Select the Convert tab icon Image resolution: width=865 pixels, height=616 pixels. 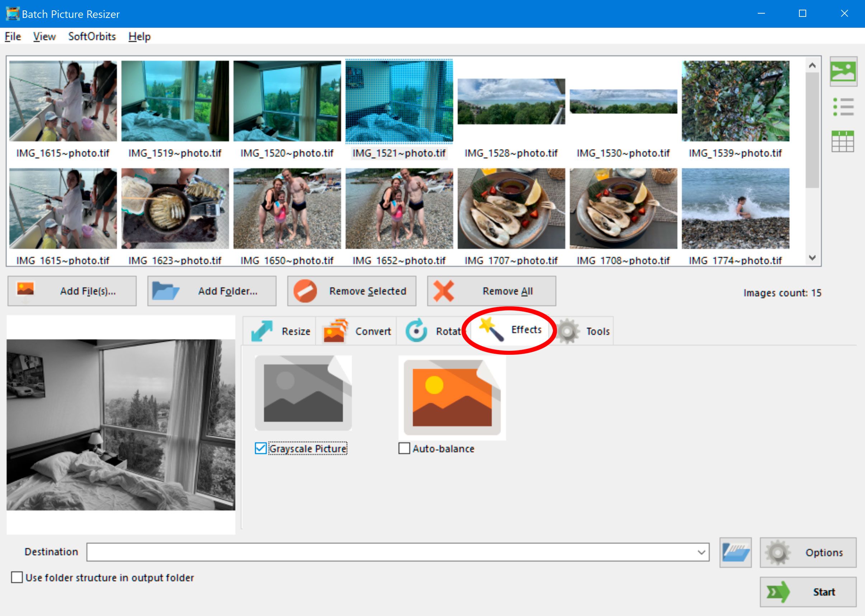click(x=335, y=331)
